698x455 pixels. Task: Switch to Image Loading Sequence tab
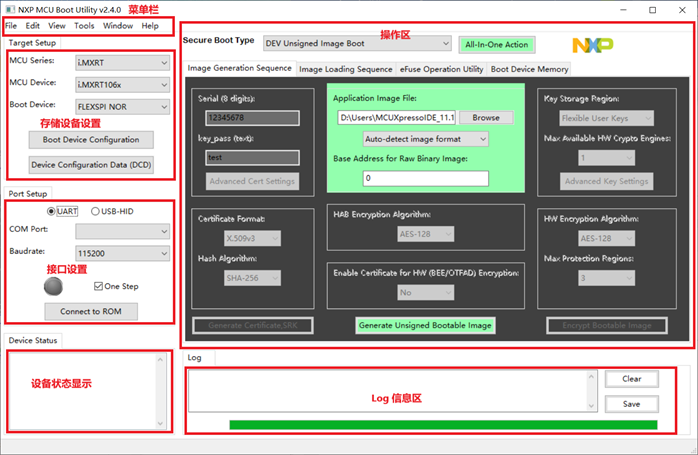(346, 69)
